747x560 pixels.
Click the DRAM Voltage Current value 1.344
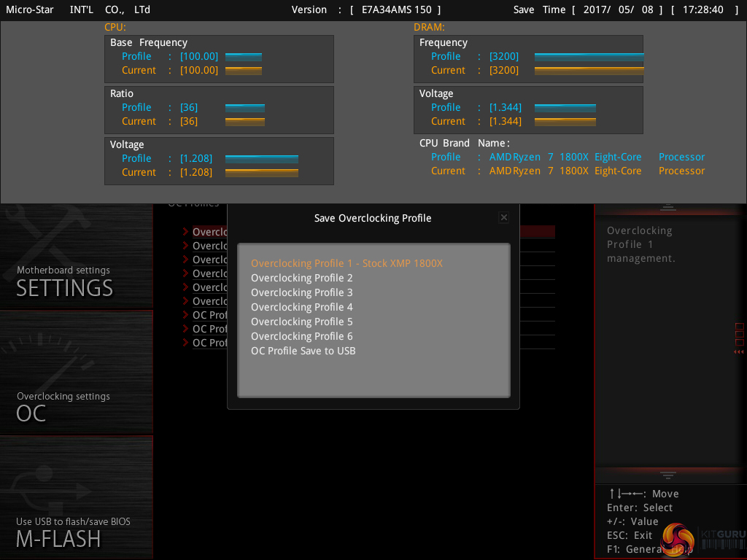click(x=505, y=121)
